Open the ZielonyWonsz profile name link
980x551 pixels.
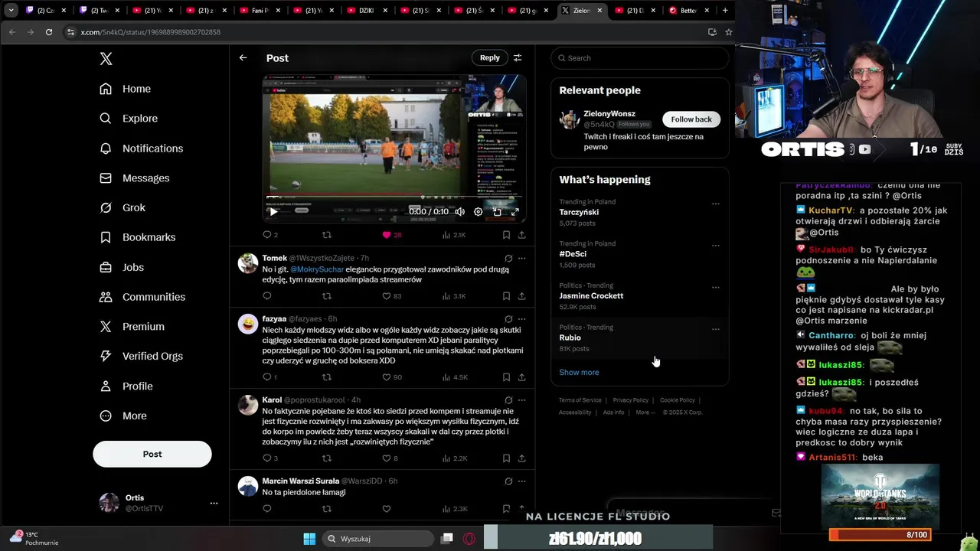(609, 114)
